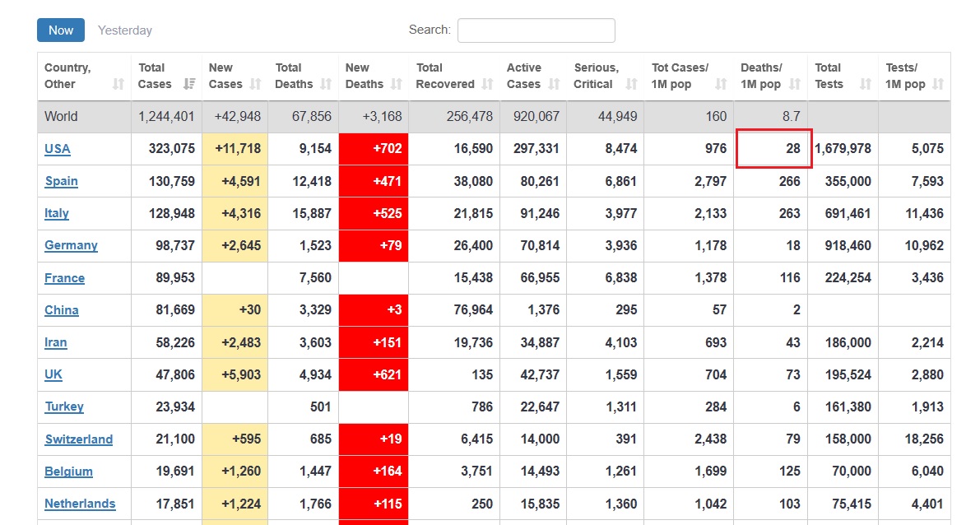The width and height of the screenshot is (980, 525).
Task: Sort by Serious, Critical column icon
Action: point(631,84)
